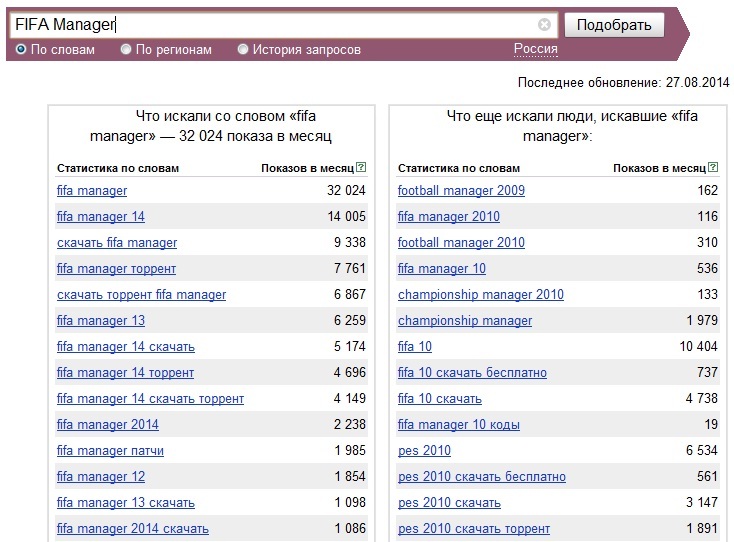Select the 'По регионам' radio button
This screenshot has width=734, height=542.
click(x=126, y=49)
